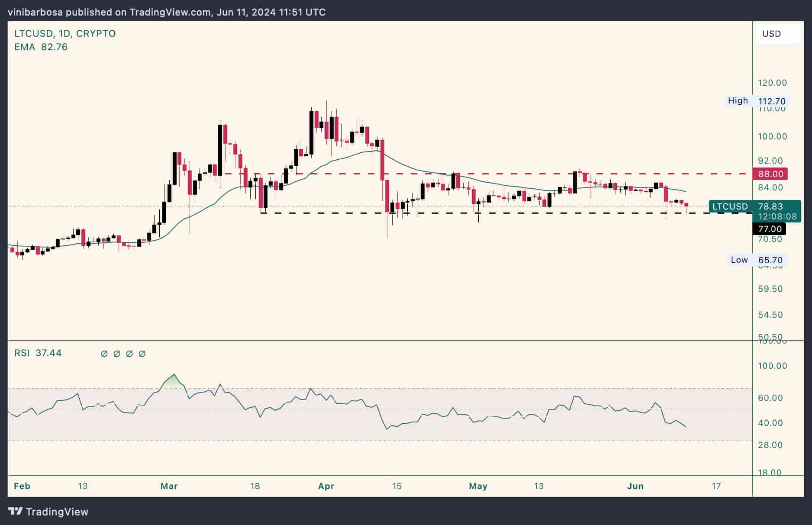
Task: Select the first ø icon in the RSI legend
Action: 103,354
